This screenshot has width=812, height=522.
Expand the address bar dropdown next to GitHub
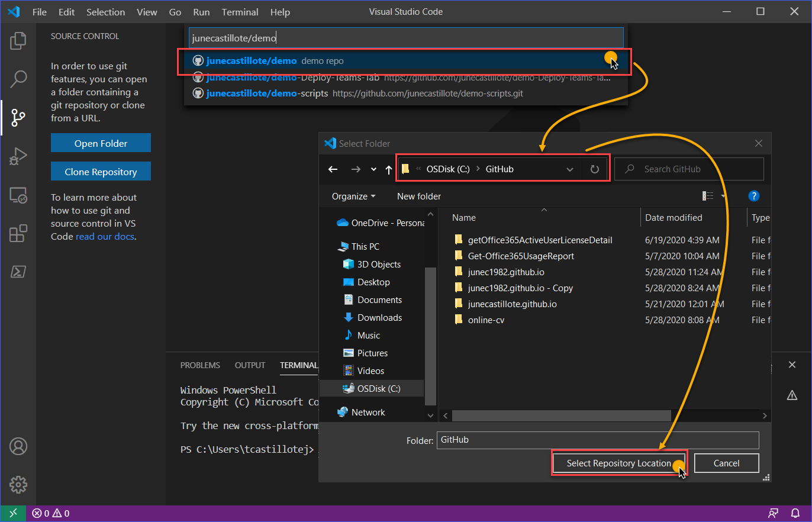(569, 169)
